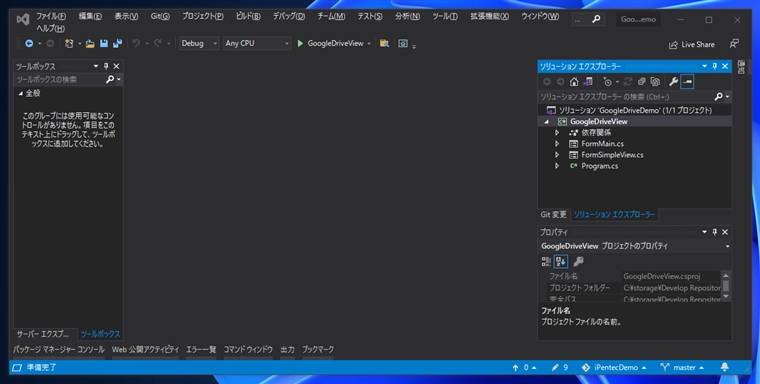Toggle auto-hide pin on Toolbox panel
This screenshot has width=760, height=384.
click(x=106, y=66)
